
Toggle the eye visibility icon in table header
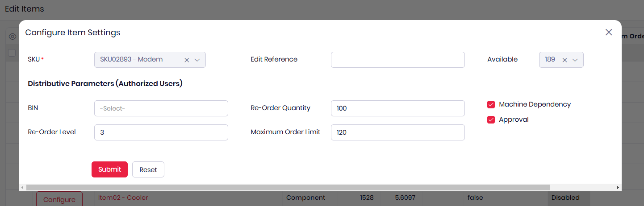tap(13, 37)
